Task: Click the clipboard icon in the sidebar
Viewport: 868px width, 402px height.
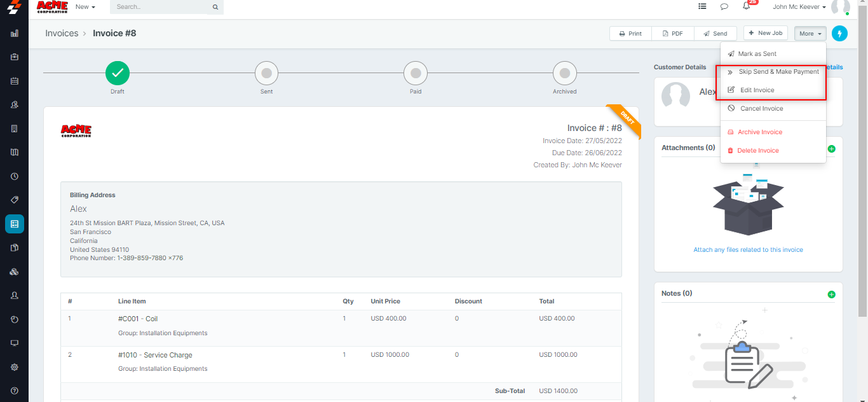Action: [14, 247]
